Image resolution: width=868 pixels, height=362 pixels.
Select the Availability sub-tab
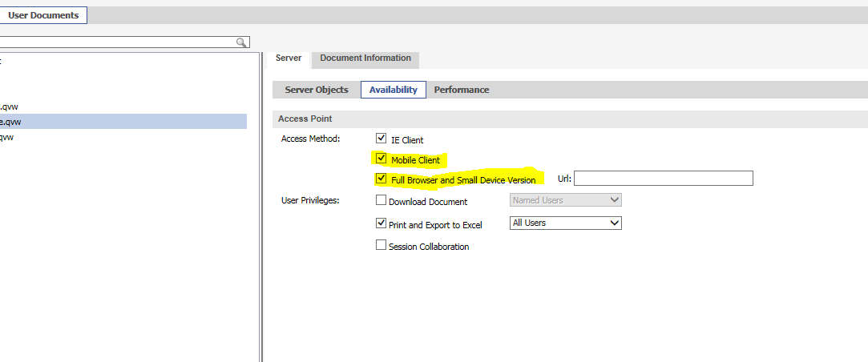393,90
